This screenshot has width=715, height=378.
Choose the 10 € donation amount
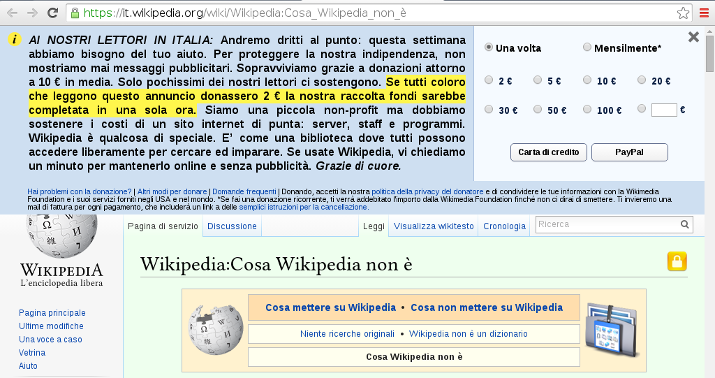coord(587,80)
